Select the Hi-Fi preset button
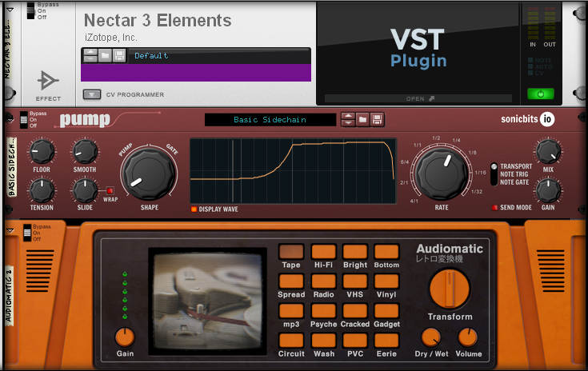 (323, 251)
